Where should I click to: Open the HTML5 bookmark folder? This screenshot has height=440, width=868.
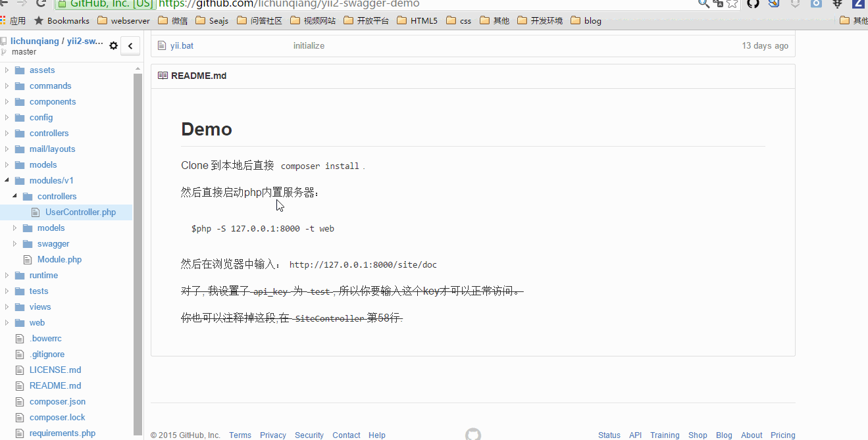tap(417, 20)
